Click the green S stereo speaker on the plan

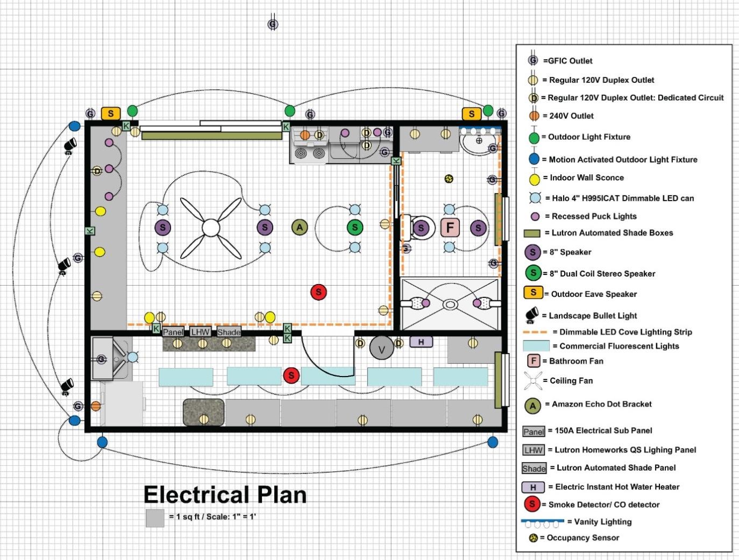(354, 228)
